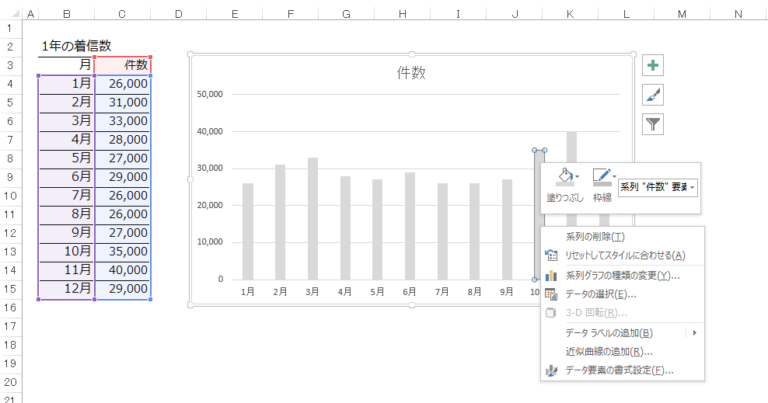768x403 pixels.
Task: Click the reset icon beside リセットしてスタイルに合わせる
Action: tap(550, 256)
